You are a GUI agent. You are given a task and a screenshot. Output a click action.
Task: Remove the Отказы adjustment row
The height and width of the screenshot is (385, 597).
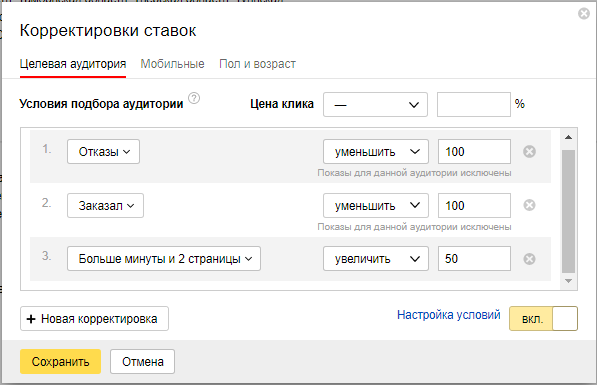pyautogui.click(x=529, y=152)
